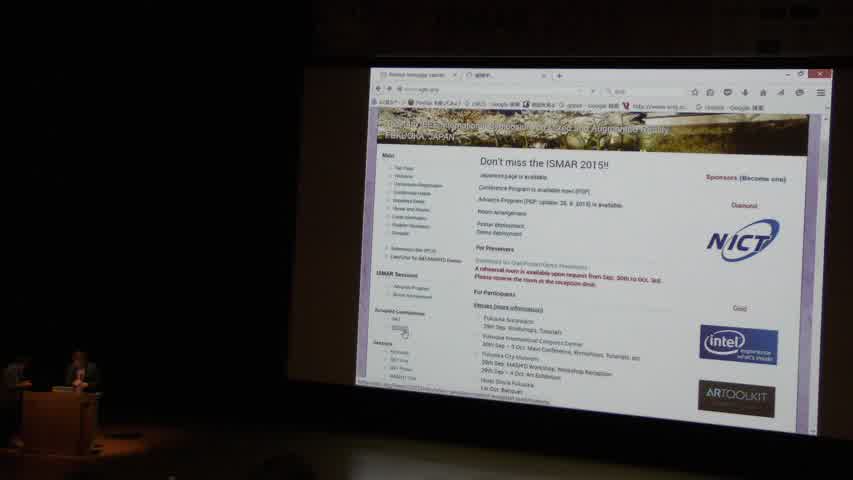This screenshot has height=480, width=853.
Task: Open the downloads arrow icon
Action: tap(745, 93)
